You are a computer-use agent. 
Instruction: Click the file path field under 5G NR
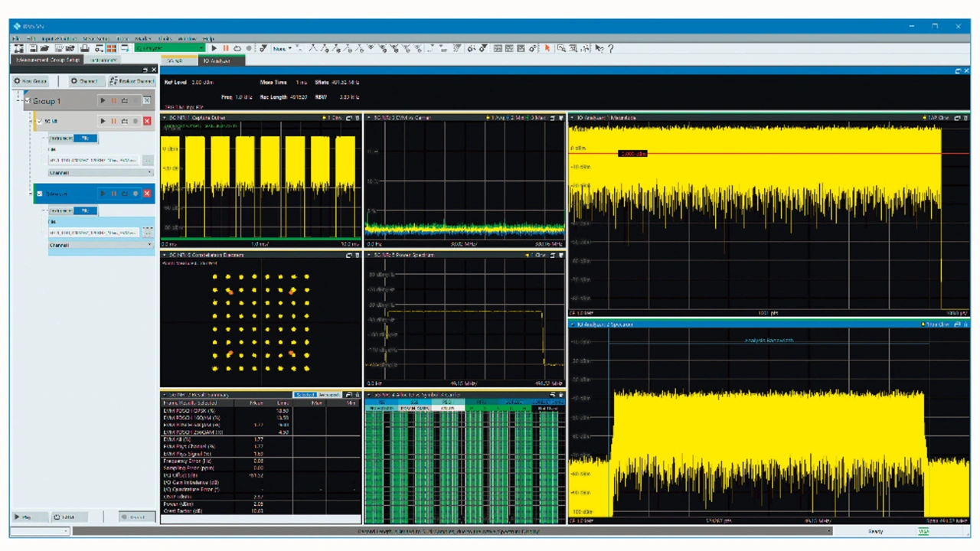click(x=94, y=161)
